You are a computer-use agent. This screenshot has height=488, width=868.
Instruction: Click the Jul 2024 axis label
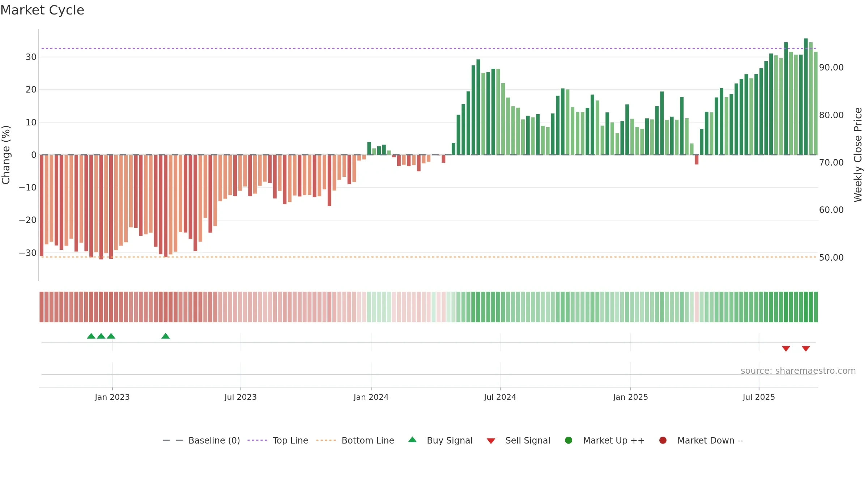point(500,397)
